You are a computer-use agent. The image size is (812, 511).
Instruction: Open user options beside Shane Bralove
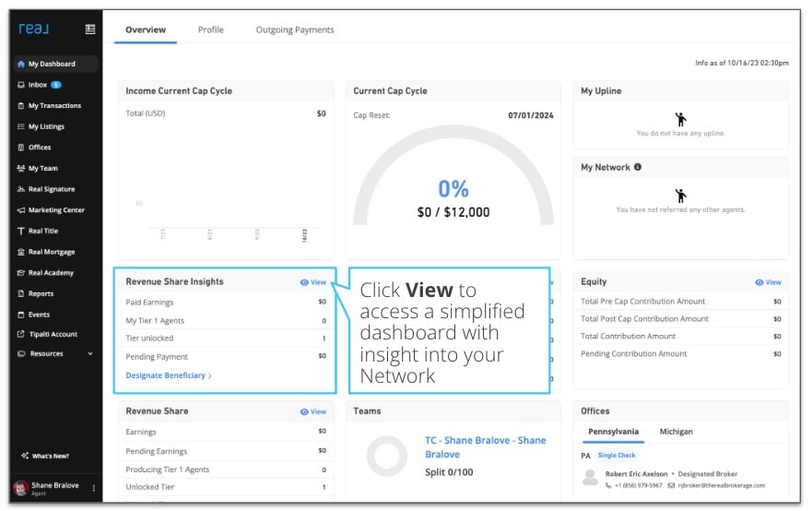click(x=93, y=488)
